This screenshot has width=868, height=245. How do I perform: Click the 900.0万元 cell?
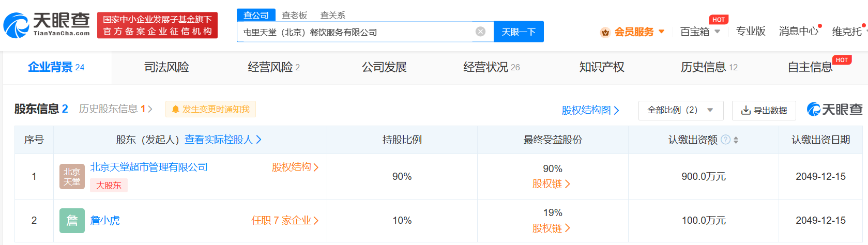[x=704, y=177]
